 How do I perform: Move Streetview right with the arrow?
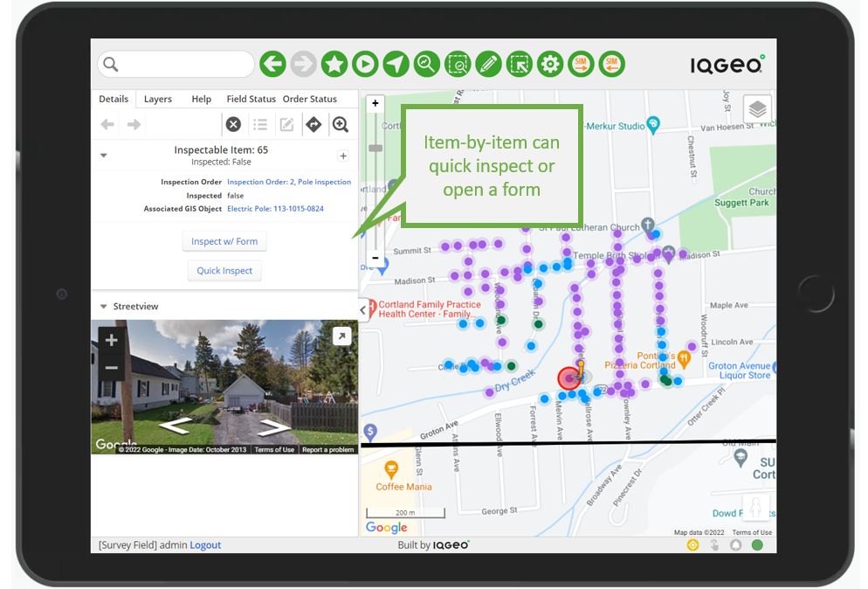(275, 427)
